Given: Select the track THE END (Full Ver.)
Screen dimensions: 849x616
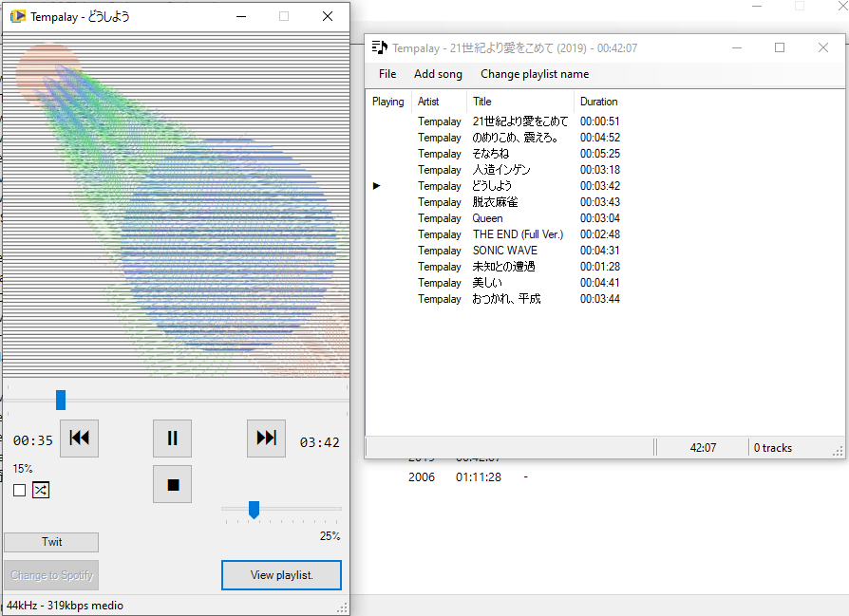Looking at the screenshot, I should 518,234.
